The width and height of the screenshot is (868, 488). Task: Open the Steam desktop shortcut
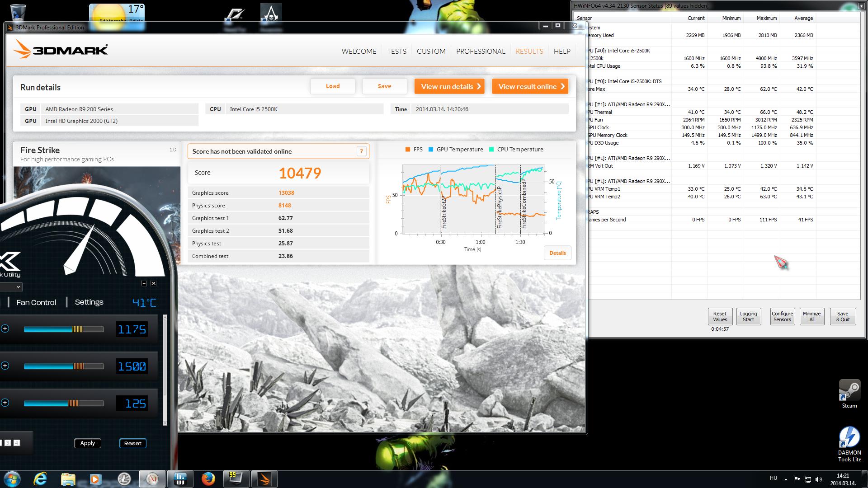point(849,394)
